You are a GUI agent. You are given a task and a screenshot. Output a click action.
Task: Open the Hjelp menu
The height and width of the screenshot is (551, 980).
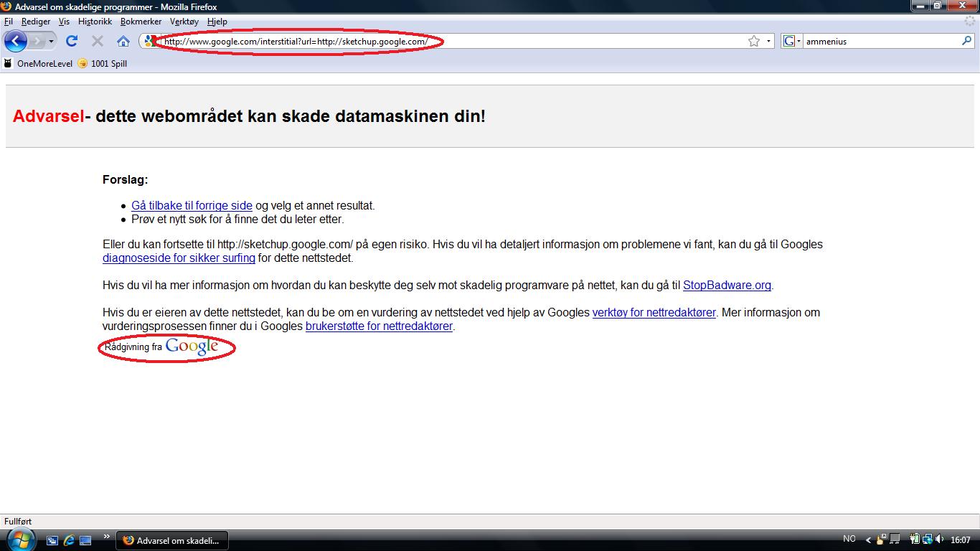point(217,22)
